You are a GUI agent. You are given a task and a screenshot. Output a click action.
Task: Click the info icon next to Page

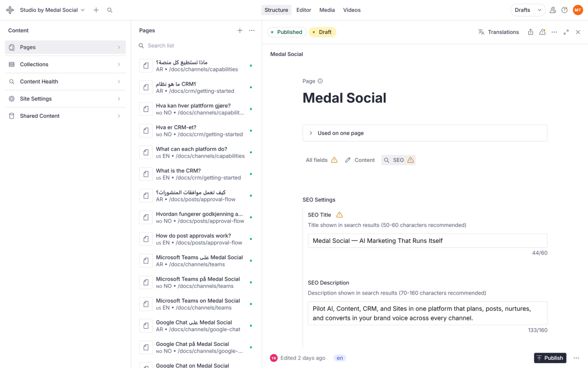[x=320, y=81]
